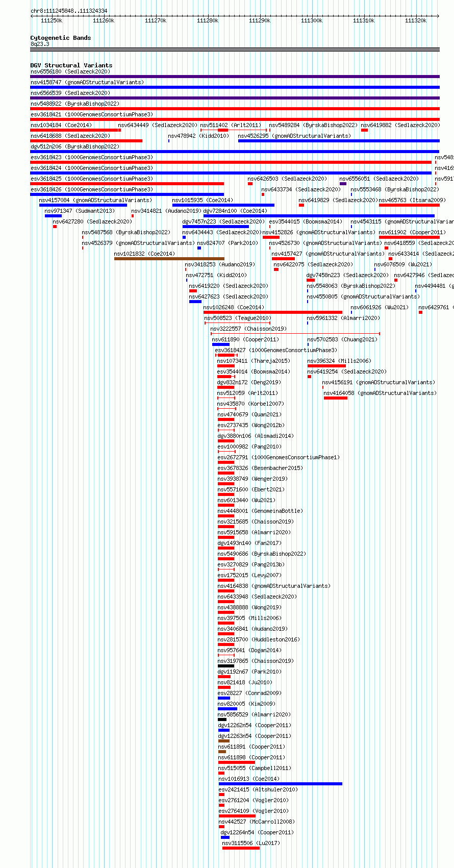Click the 111280k ruler tick label
454x868 pixels.
click(x=208, y=20)
